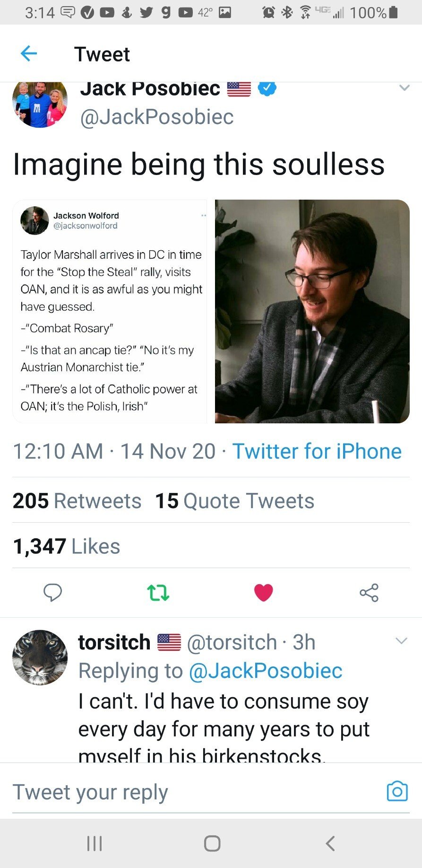422x868 pixels.
Task: Open the main tweet's dropdown chevron
Action: pyautogui.click(x=404, y=88)
